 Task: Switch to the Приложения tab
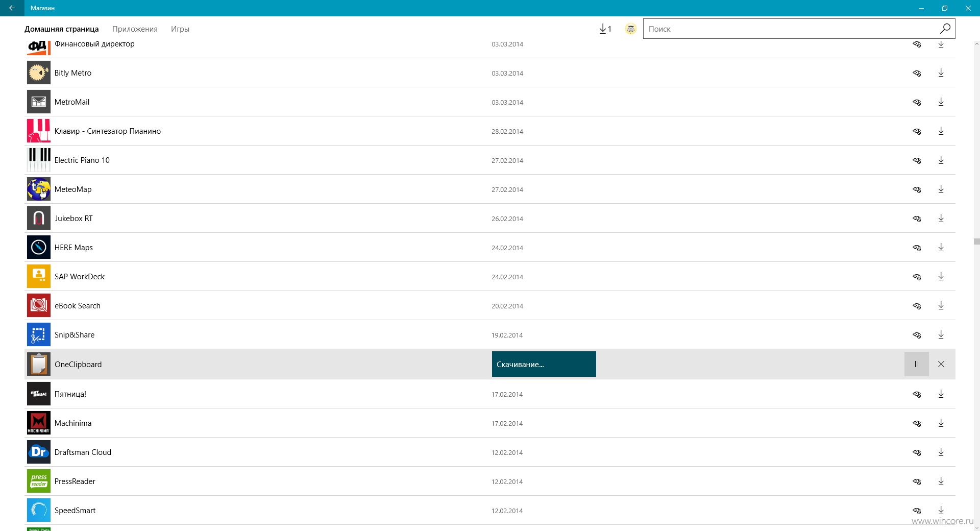click(x=135, y=29)
